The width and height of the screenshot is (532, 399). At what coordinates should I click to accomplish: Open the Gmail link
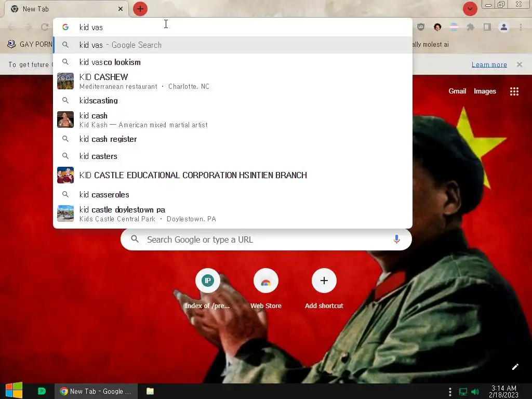[x=457, y=91]
